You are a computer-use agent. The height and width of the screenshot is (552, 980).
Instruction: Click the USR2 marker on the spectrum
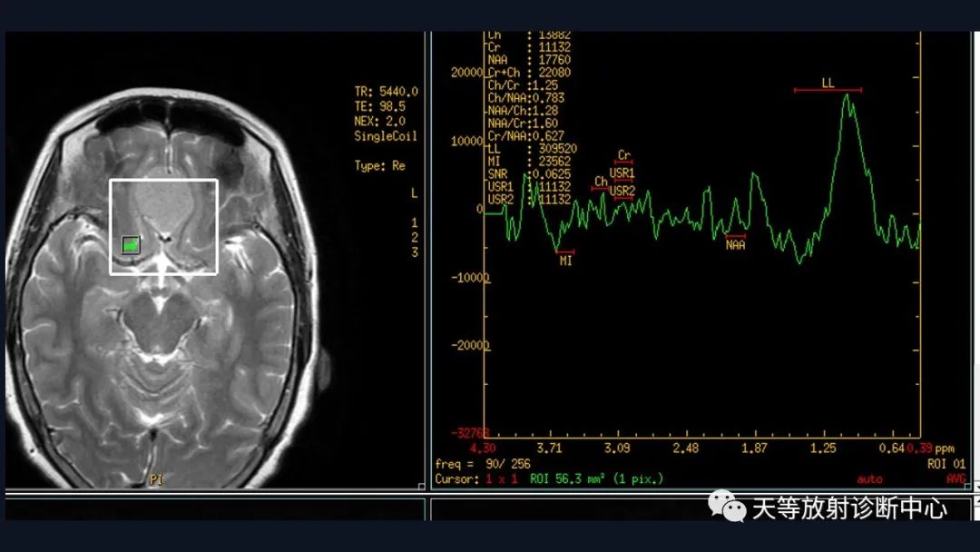622,192
